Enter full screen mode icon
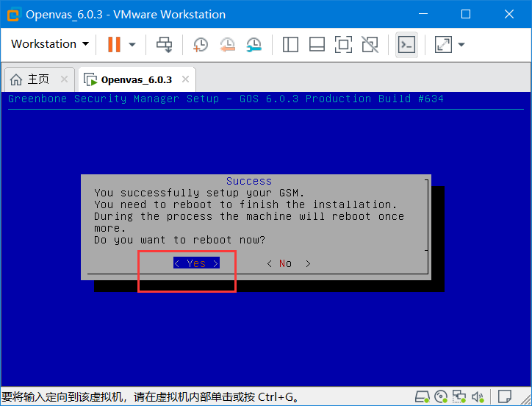This screenshot has width=532, height=406. click(x=343, y=45)
